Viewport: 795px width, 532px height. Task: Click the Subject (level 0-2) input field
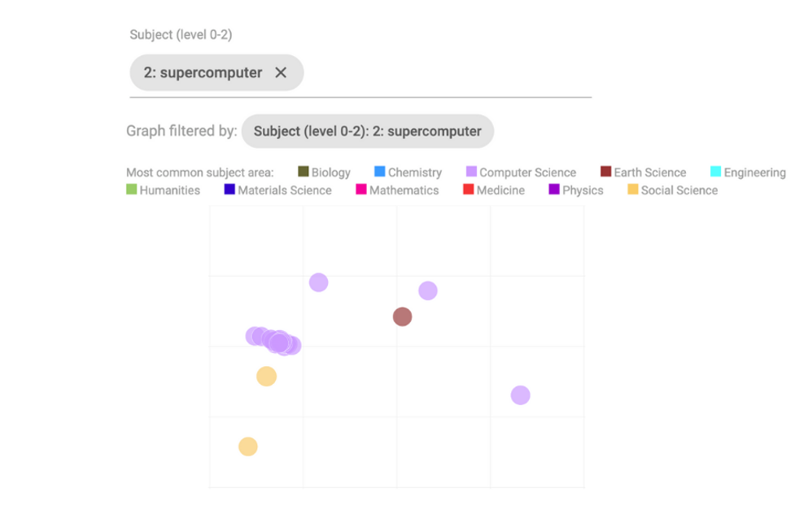coord(446,73)
